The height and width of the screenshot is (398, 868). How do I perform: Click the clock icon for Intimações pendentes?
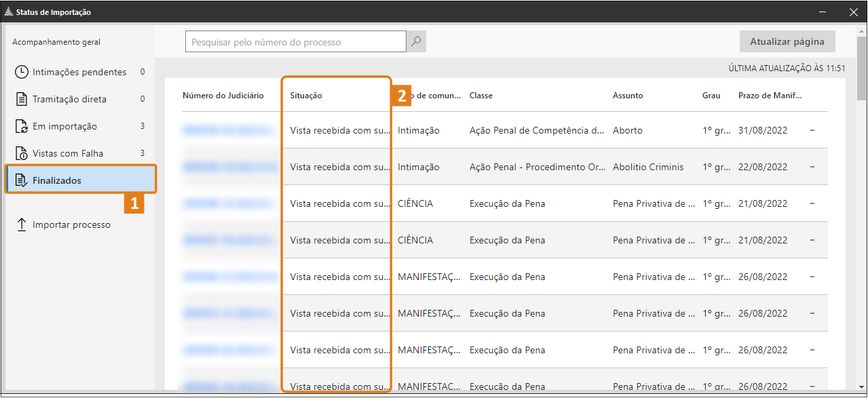[x=22, y=72]
